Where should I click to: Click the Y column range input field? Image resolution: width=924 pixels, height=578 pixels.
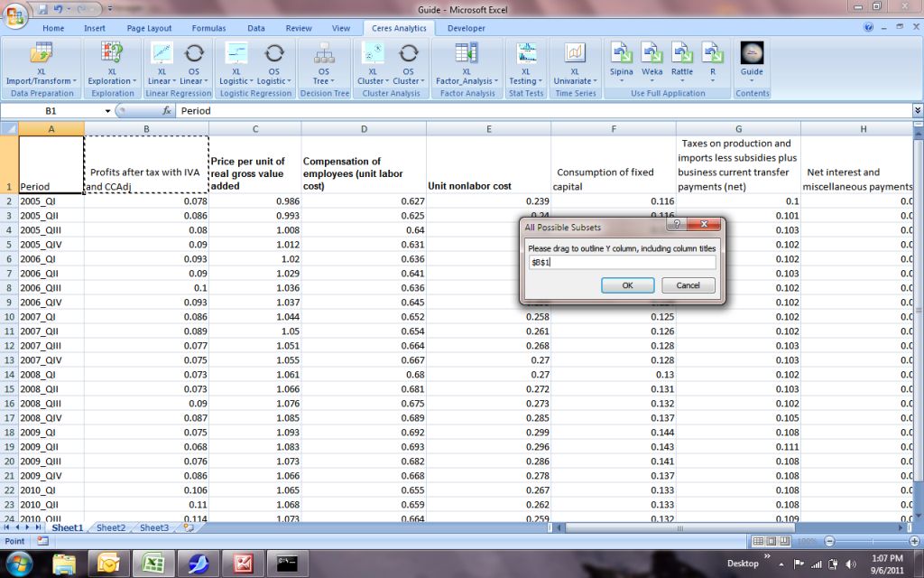[622, 262]
